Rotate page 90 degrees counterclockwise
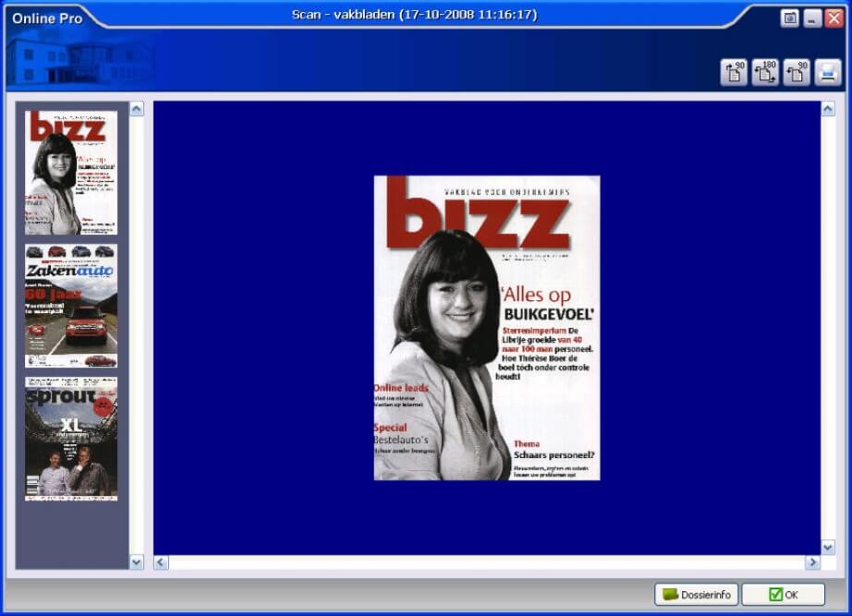The image size is (852, 616). point(797,72)
